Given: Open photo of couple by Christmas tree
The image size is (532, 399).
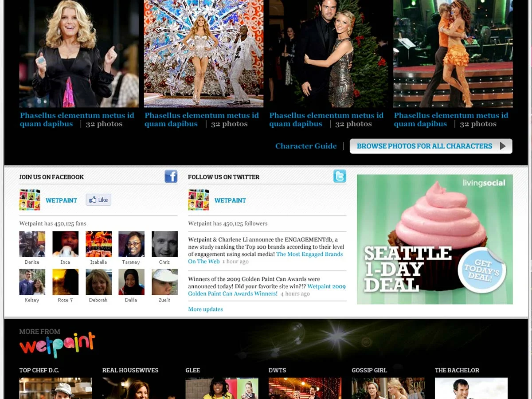Looking at the screenshot, I should 329,54.
